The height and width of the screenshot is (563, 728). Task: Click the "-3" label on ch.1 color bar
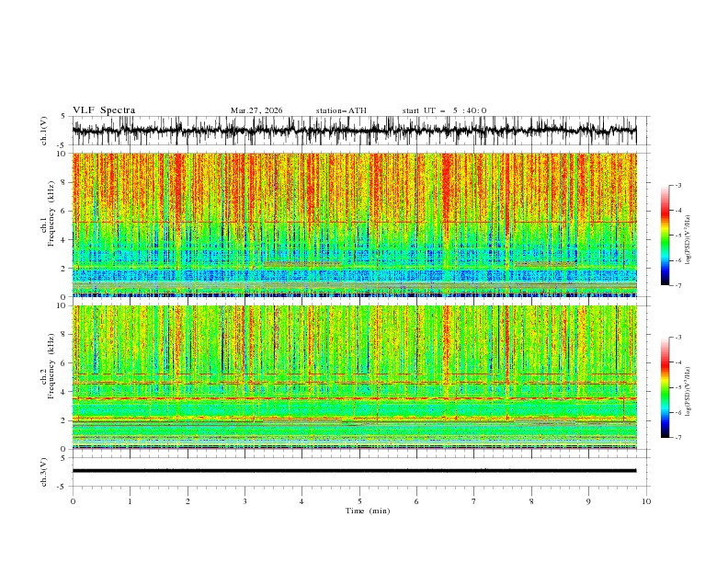pos(678,185)
